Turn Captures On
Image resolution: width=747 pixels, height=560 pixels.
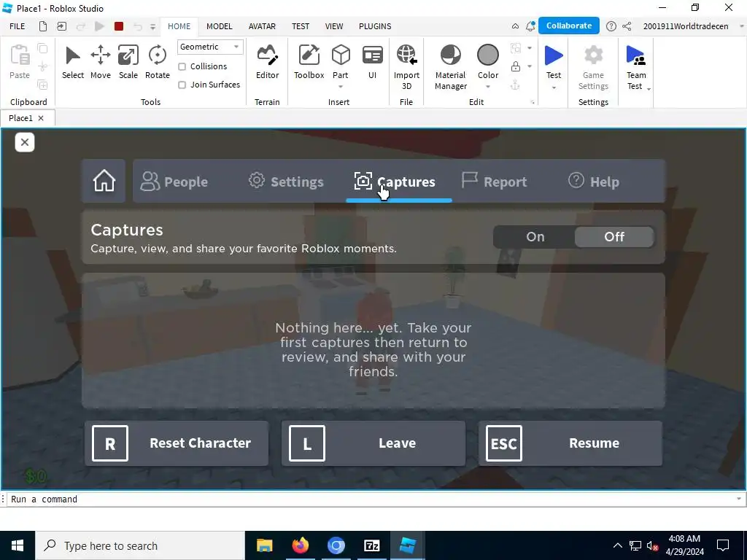[x=535, y=237]
